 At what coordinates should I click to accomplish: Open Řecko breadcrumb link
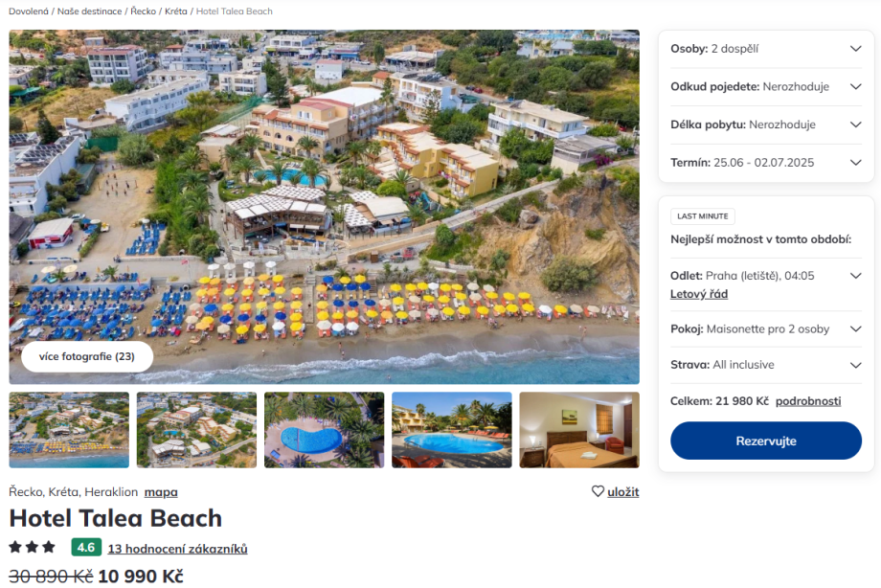click(x=143, y=11)
